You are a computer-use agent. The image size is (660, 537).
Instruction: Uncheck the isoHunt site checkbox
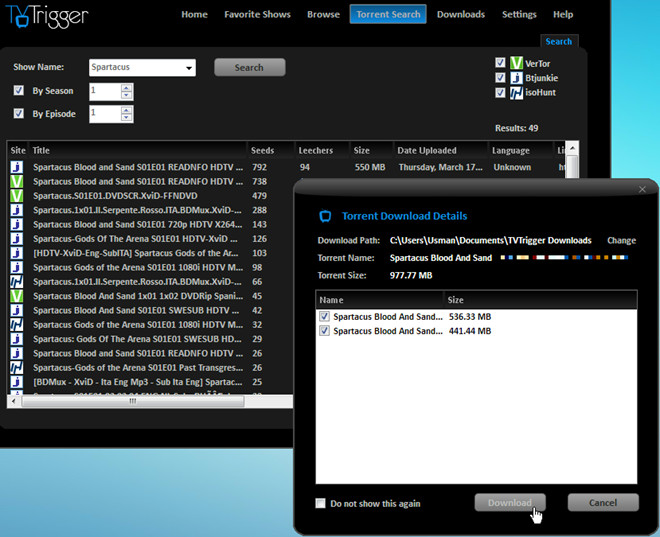point(500,92)
